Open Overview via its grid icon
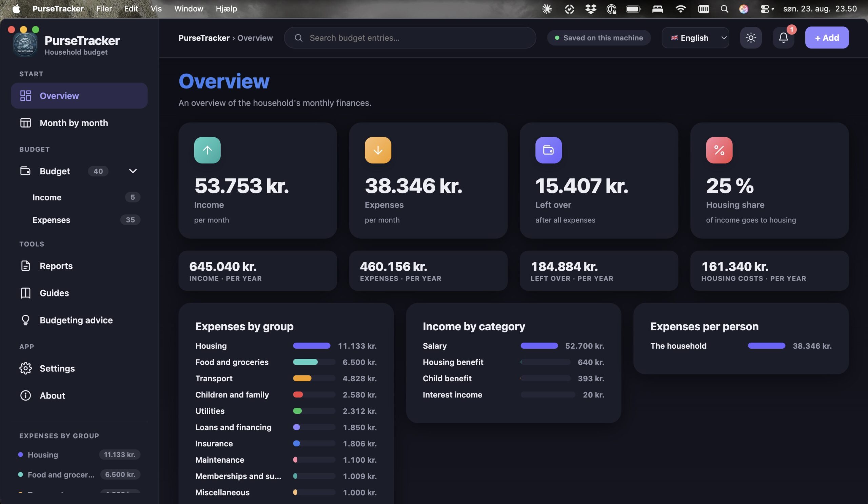This screenshot has height=504, width=868. [x=25, y=95]
